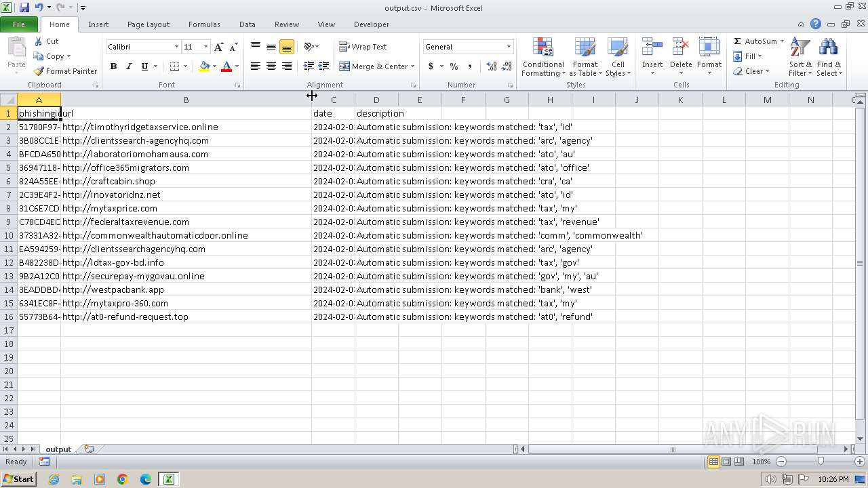Click the zoom in plus button

[859, 462]
